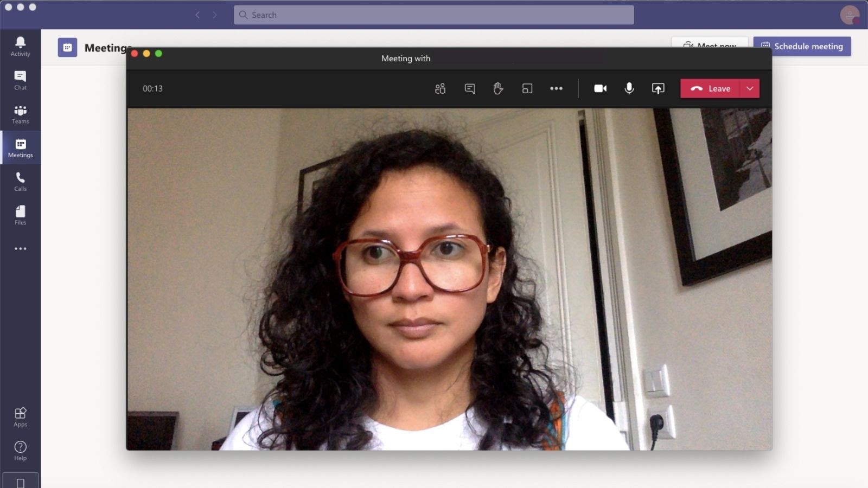Click Schedule meeting button
Screen dimensions: 868x488
tap(802, 46)
